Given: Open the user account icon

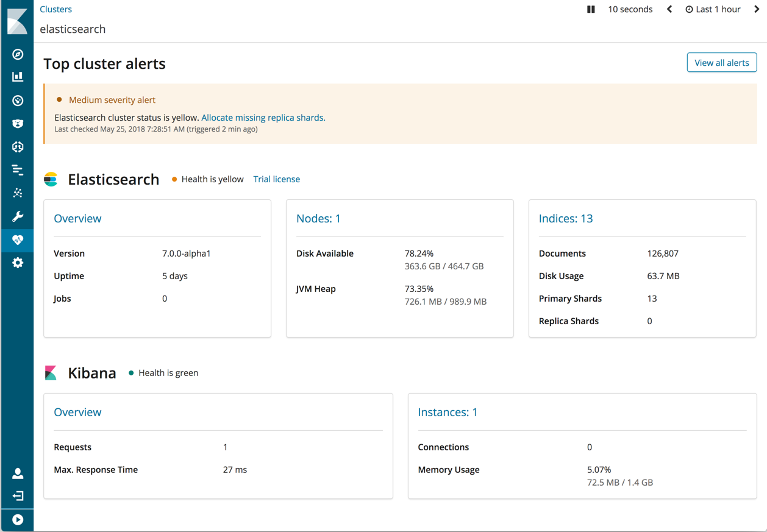Looking at the screenshot, I should pyautogui.click(x=17, y=473).
